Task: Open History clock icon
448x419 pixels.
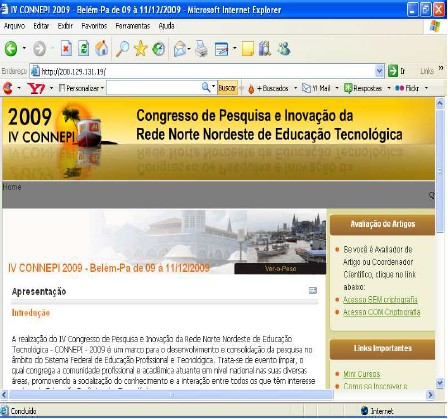Action: click(158, 49)
